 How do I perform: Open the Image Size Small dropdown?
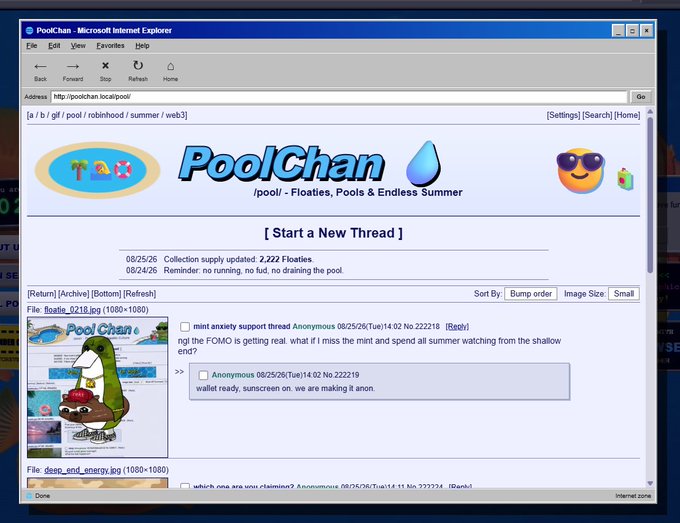pos(624,294)
